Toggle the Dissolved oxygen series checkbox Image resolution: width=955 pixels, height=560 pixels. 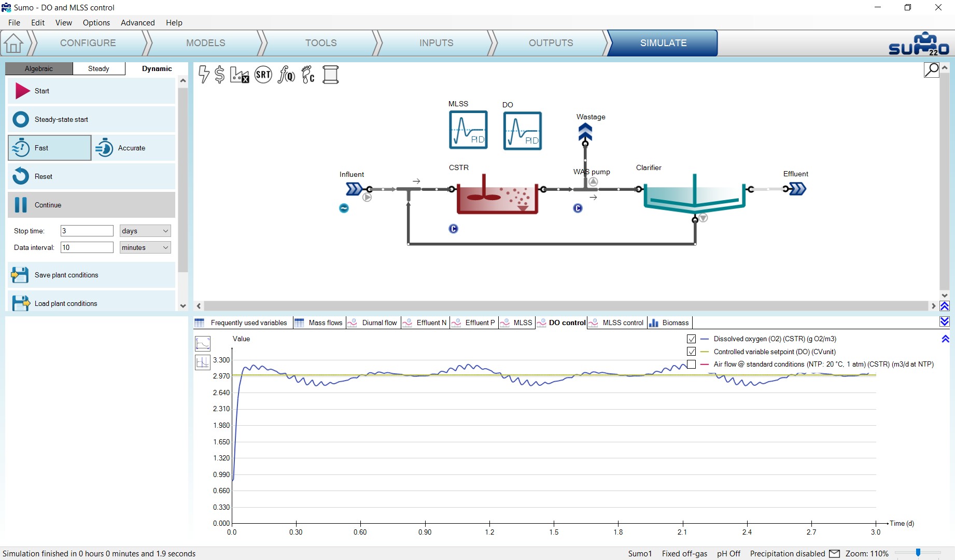pyautogui.click(x=692, y=339)
